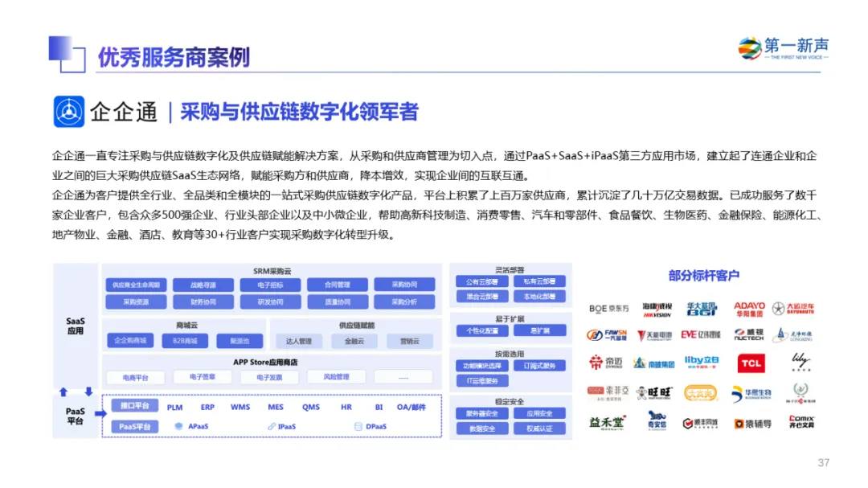This screenshot has height=488, width=868.
Task: Click the 企企购商城 box
Action: 130,340
